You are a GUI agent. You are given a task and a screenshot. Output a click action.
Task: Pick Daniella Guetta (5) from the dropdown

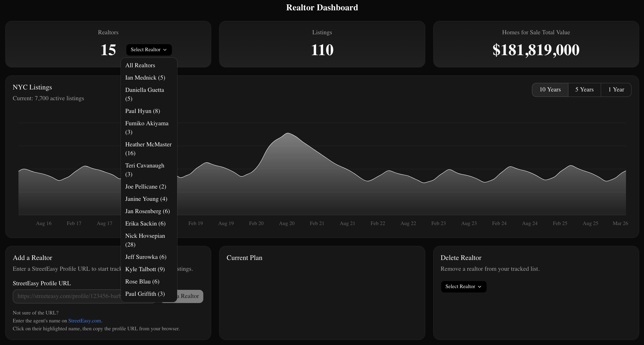149,94
